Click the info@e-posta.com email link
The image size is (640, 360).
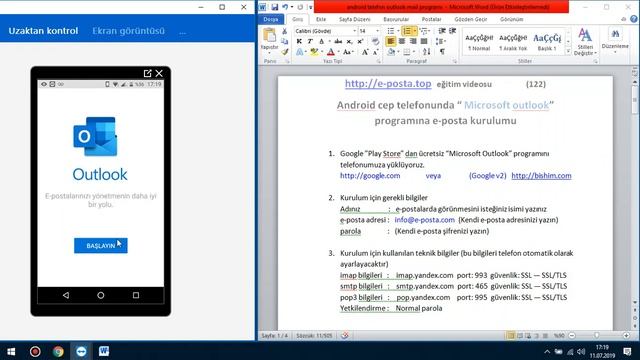[424, 220]
